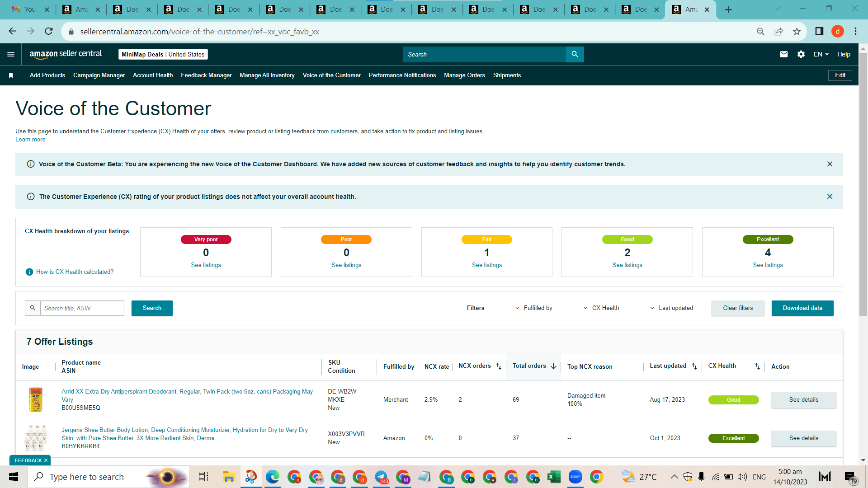Open the Chrome profile avatar

point(838,31)
